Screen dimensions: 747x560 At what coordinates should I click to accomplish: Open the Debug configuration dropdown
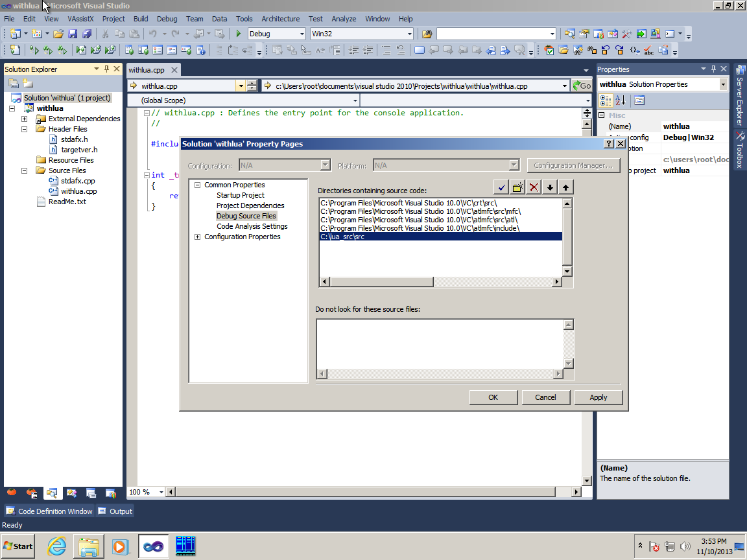(302, 34)
